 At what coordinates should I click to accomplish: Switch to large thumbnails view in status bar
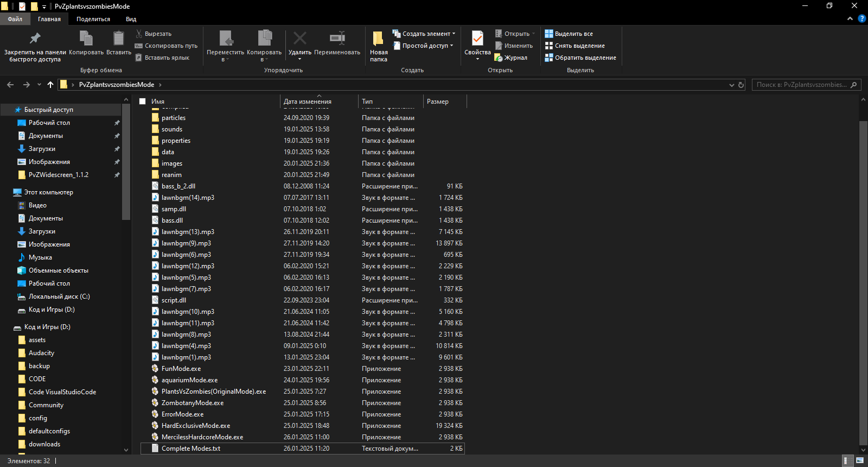(860, 460)
